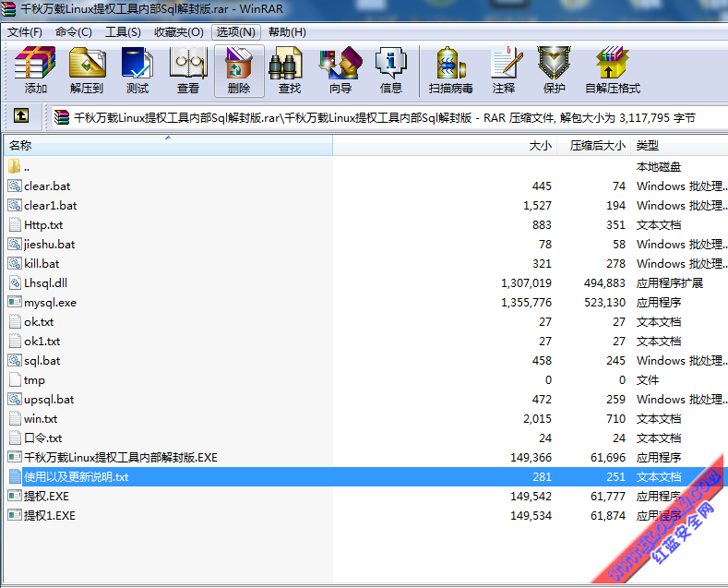Click the archive path address field
This screenshot has height=588, width=728.
[389, 117]
